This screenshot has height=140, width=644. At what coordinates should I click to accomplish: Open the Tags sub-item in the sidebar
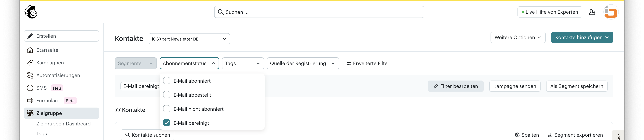[41, 134]
